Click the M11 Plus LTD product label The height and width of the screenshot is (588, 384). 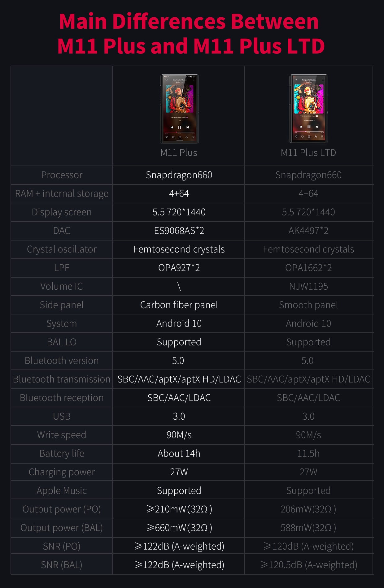308,153
